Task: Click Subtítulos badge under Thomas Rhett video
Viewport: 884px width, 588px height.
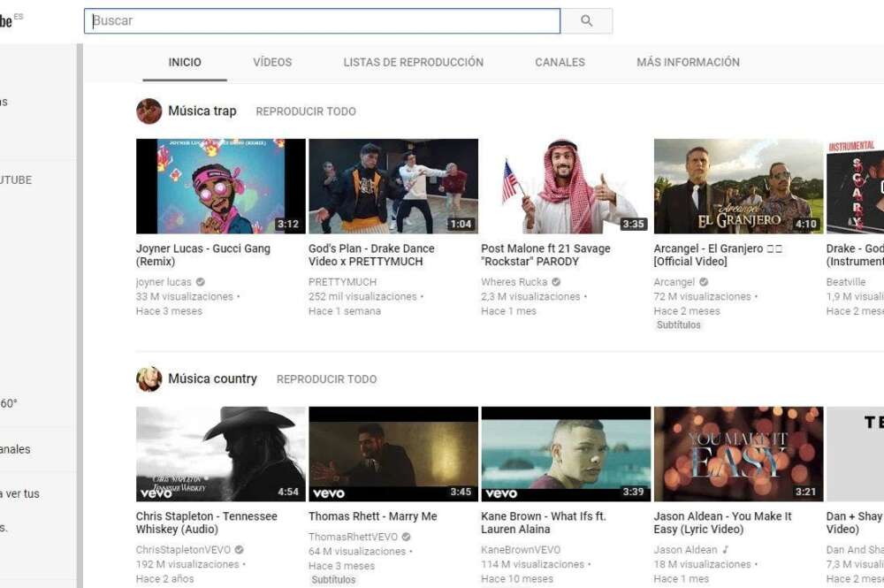Action: pos(334,579)
